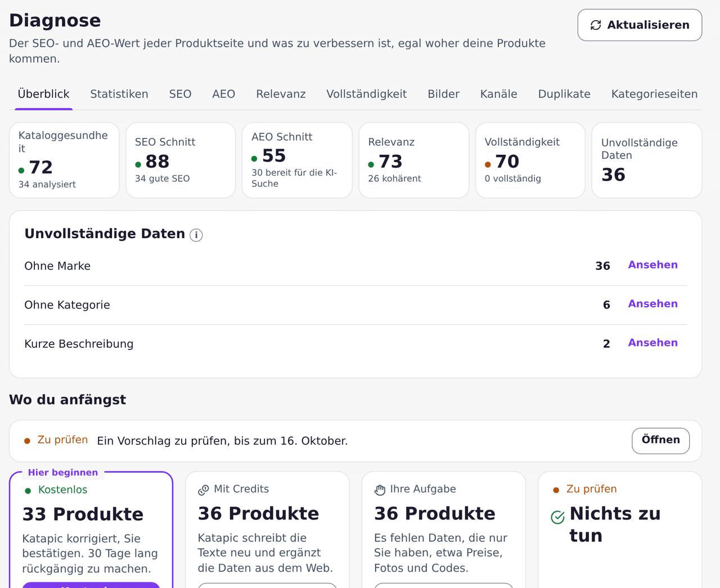The width and height of the screenshot is (720, 588).
Task: Click the info icon beside Unvollständige Daten heading
Action: (x=196, y=235)
